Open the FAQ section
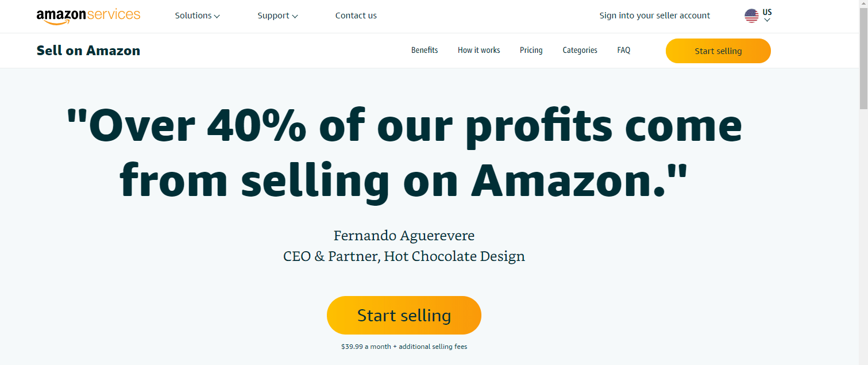Image resolution: width=868 pixels, height=365 pixels. coord(623,50)
